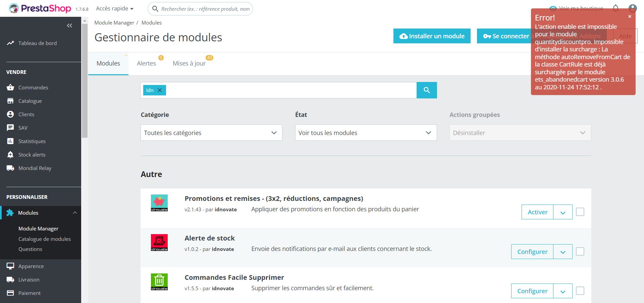Viewport: 644px width, 303px height.
Task: Tick the Alerte de stock checkbox
Action: (580, 252)
